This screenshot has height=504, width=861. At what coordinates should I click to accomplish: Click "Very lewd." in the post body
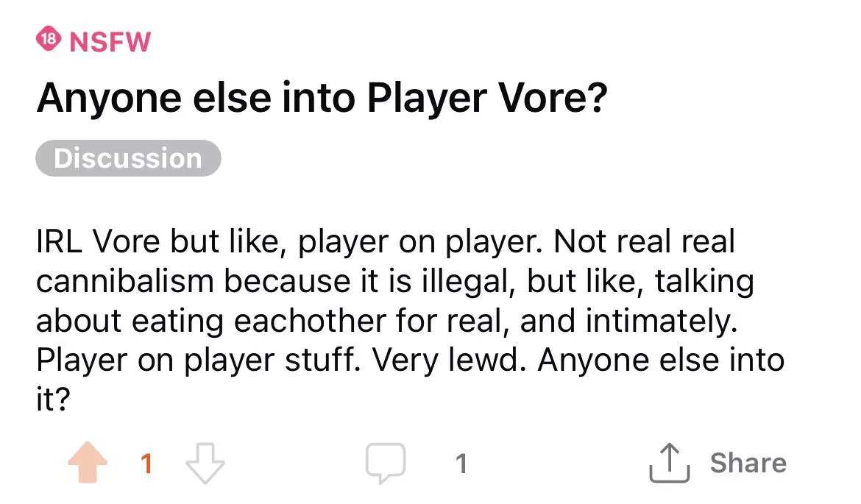point(447,361)
